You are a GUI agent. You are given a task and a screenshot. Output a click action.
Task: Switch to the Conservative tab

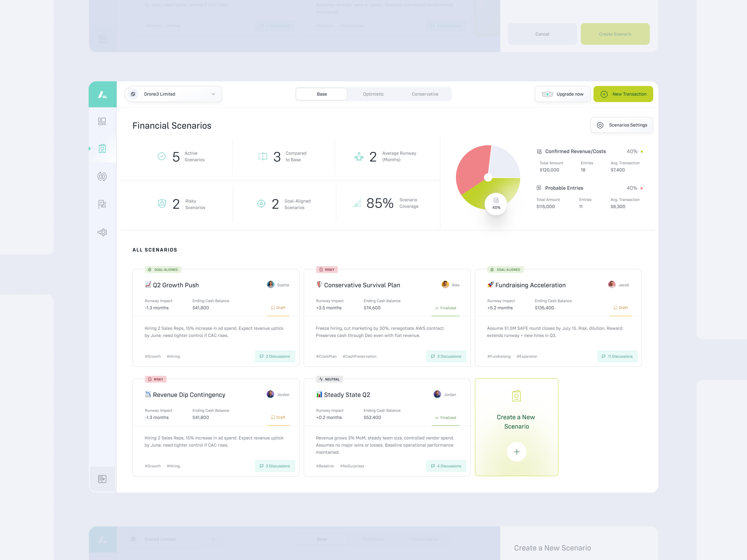425,94
